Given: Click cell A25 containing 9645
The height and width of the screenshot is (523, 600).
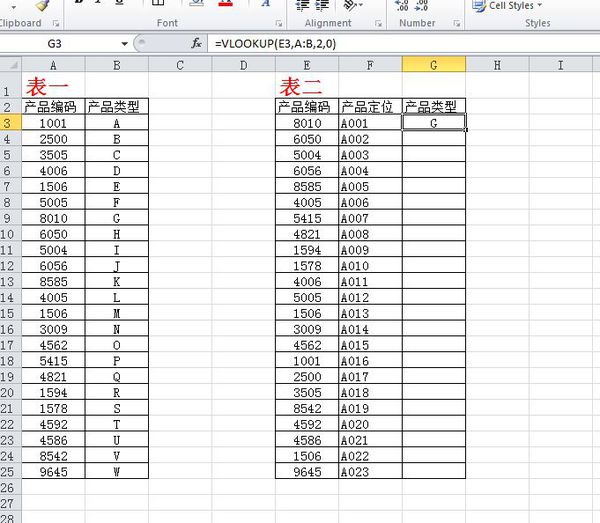Looking at the screenshot, I should 53,471.
